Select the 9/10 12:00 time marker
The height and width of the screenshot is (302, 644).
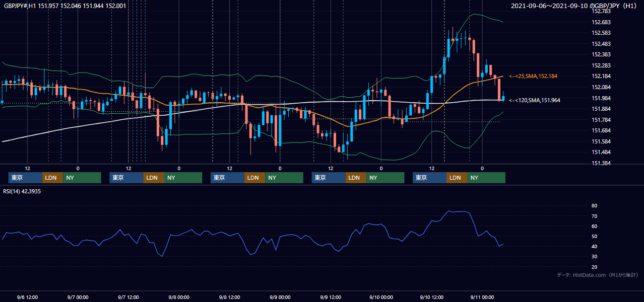[x=431, y=297]
